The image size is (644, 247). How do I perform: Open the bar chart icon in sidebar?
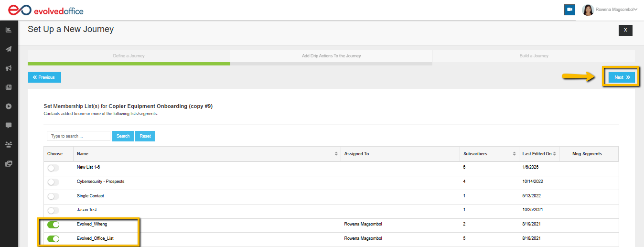point(9,30)
